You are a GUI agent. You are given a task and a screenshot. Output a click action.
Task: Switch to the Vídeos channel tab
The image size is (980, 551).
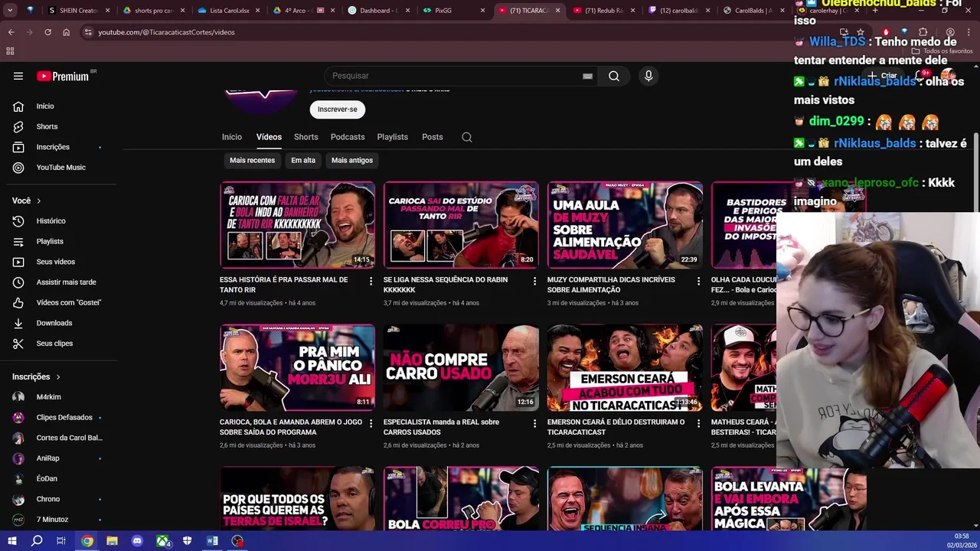pyautogui.click(x=269, y=137)
